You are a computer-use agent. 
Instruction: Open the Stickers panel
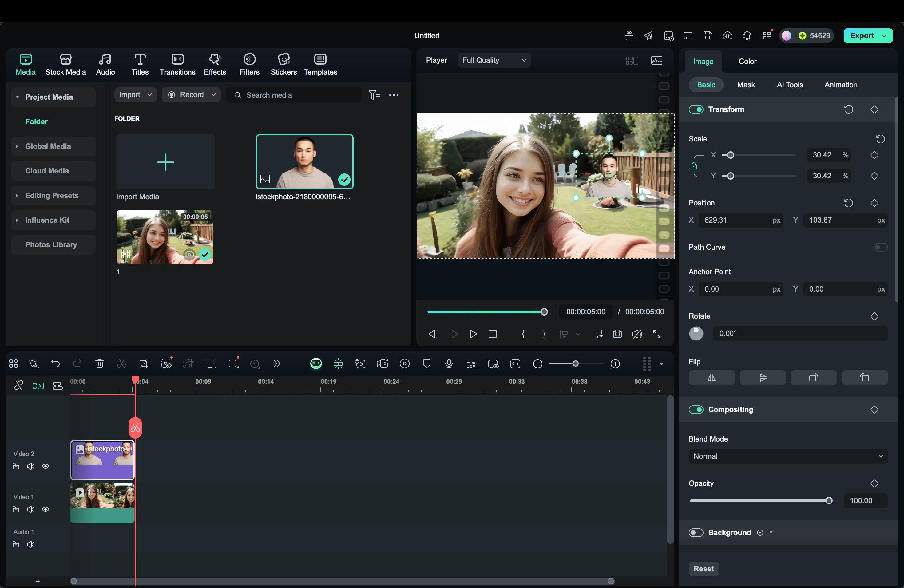pyautogui.click(x=283, y=64)
